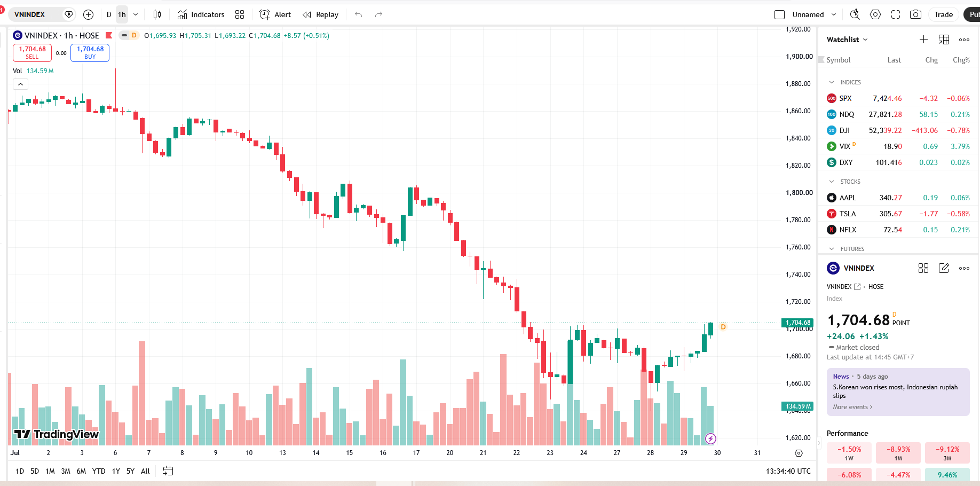Open the layout setup grid icon
The height and width of the screenshot is (486, 980).
pos(240,14)
